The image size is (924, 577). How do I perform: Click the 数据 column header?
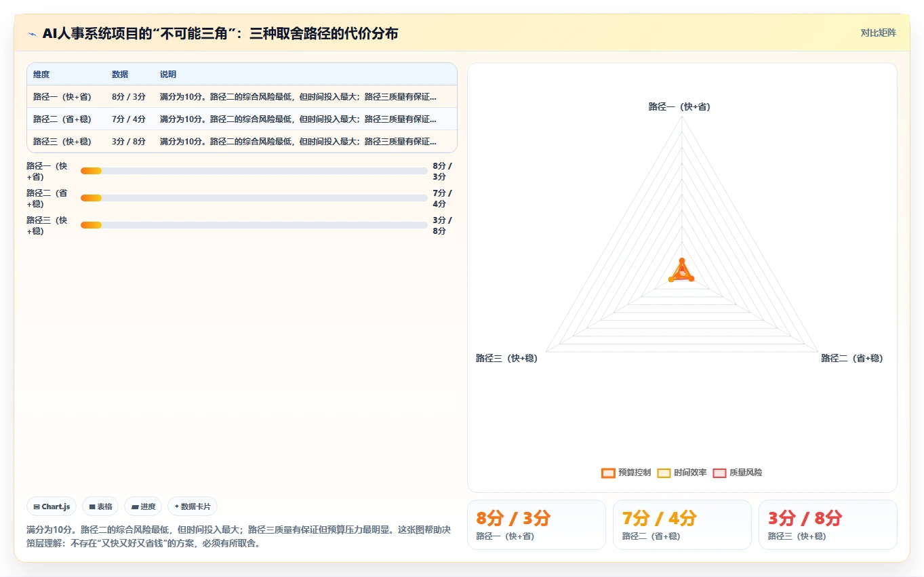pos(120,74)
